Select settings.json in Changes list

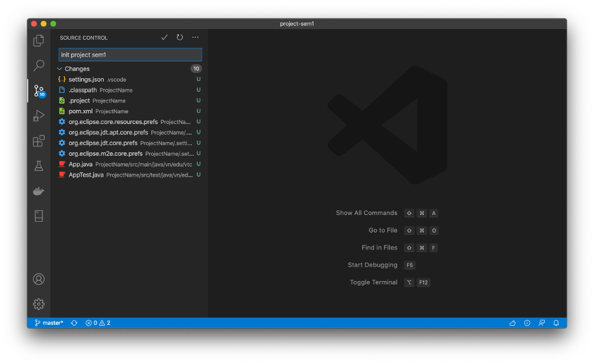130,80
